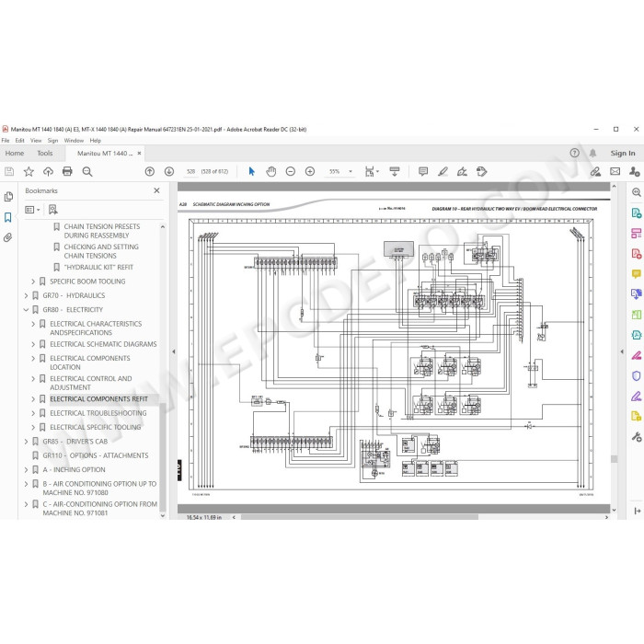Open the Window menu
This screenshot has width=644, height=644.
coord(74,141)
